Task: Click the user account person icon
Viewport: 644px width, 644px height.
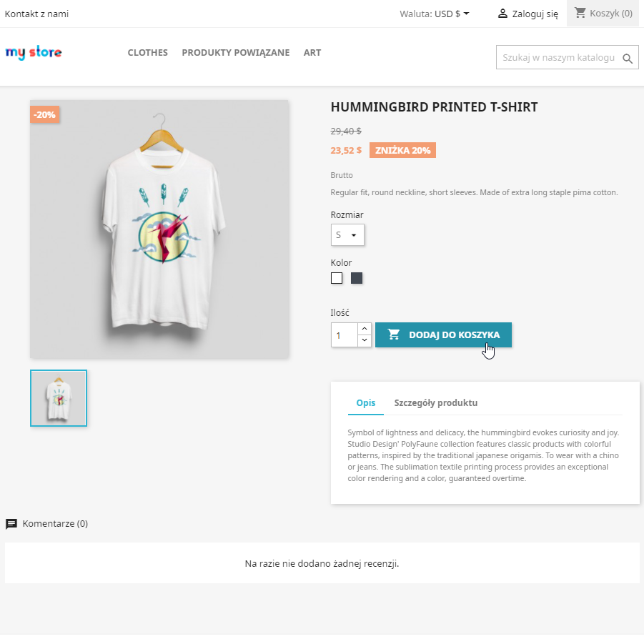Action: point(502,14)
